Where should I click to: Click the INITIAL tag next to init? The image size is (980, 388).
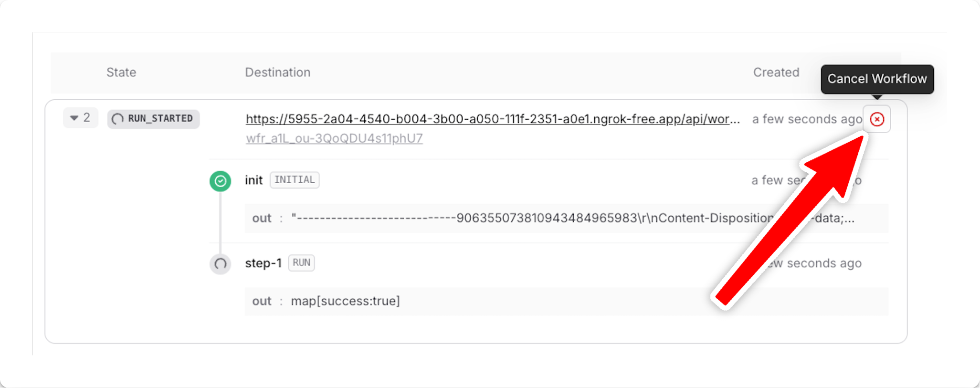pos(295,180)
